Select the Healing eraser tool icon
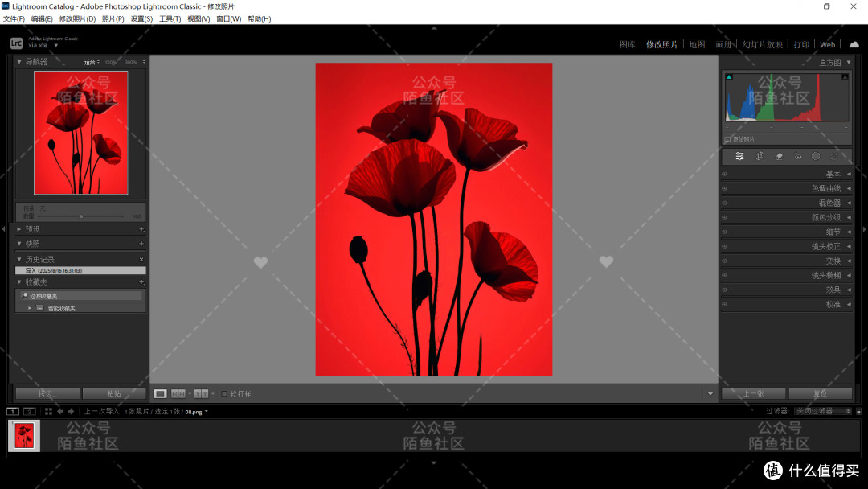This screenshot has height=489, width=868. click(x=779, y=157)
